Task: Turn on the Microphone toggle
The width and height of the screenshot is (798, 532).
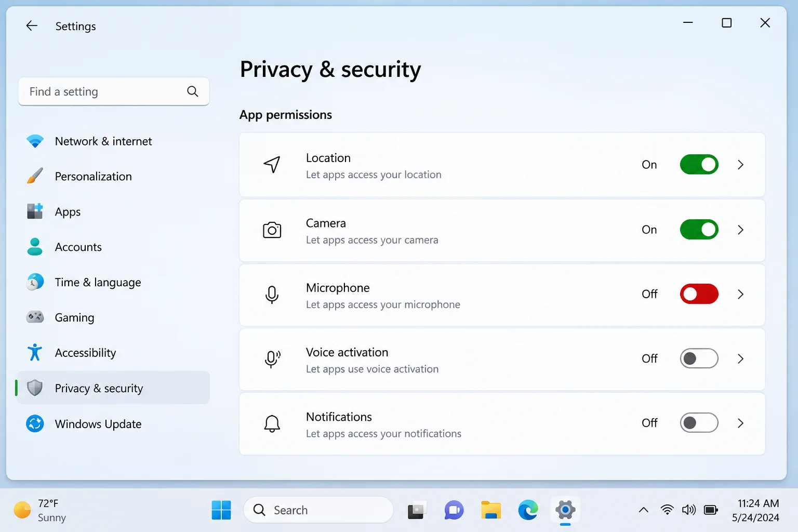Action: [x=699, y=294]
